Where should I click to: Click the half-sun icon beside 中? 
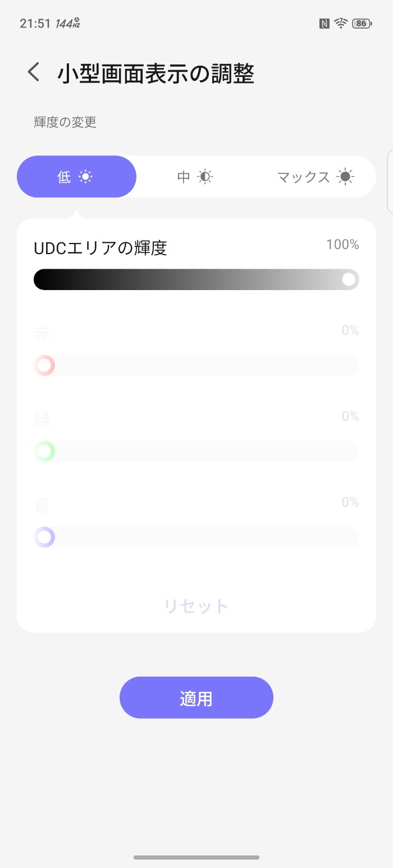tap(205, 177)
